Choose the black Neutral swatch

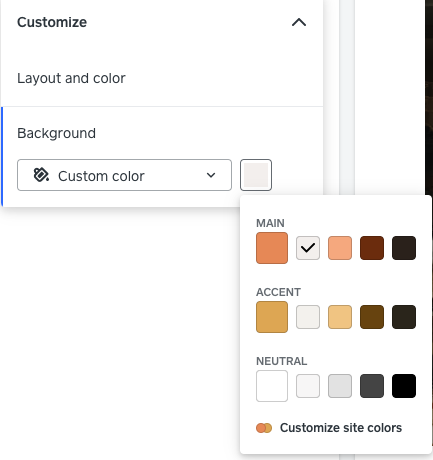click(404, 386)
